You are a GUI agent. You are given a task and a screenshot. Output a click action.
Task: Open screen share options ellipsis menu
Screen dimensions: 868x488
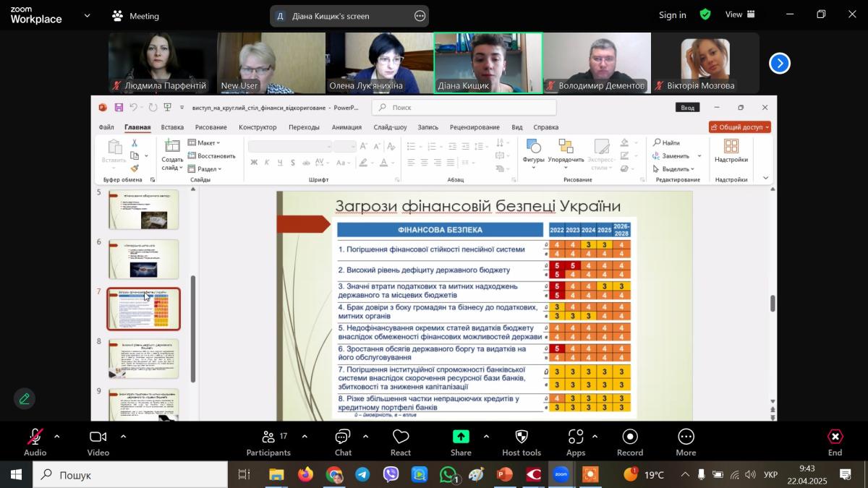coord(420,16)
